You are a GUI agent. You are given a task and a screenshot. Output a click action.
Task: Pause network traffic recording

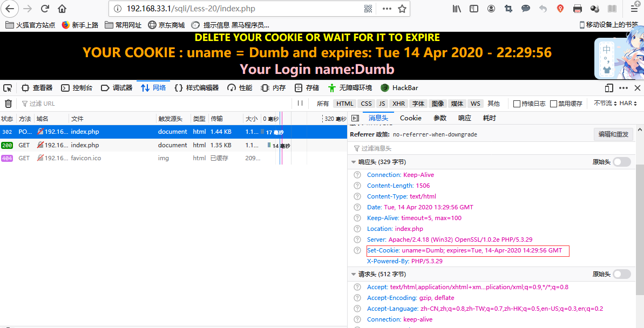[300, 103]
